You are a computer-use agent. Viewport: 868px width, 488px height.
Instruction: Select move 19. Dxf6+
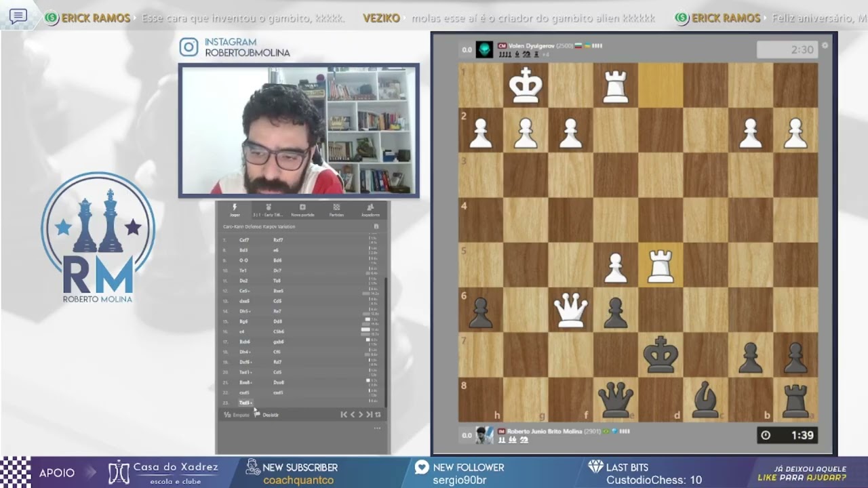click(x=245, y=362)
